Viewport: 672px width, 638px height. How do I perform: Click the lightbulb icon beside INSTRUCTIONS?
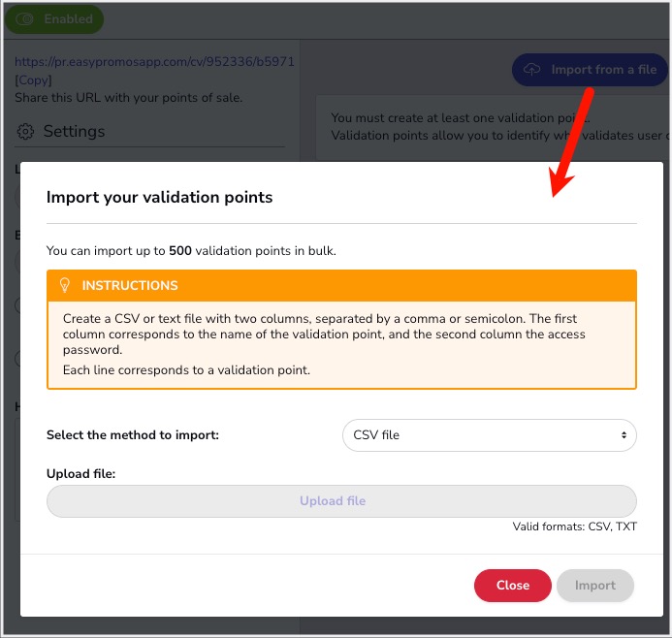pyautogui.click(x=66, y=285)
